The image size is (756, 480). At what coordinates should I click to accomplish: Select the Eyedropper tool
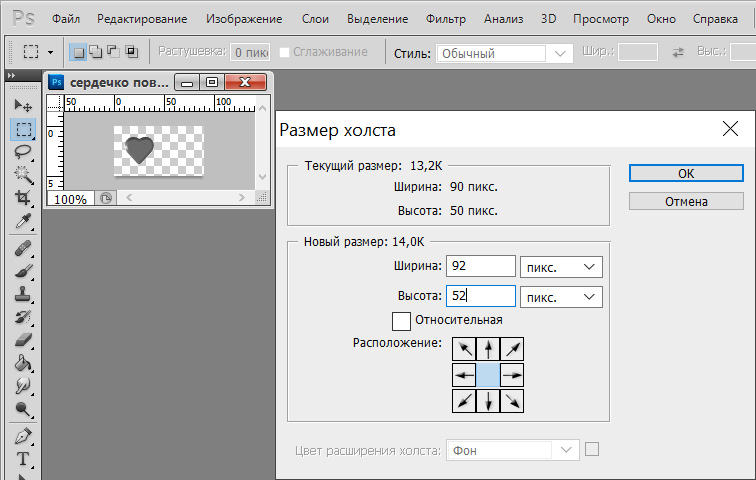pyautogui.click(x=23, y=221)
